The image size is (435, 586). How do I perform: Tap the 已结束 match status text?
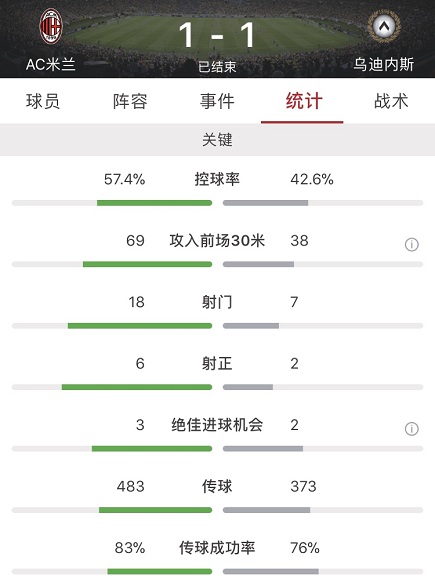217,67
